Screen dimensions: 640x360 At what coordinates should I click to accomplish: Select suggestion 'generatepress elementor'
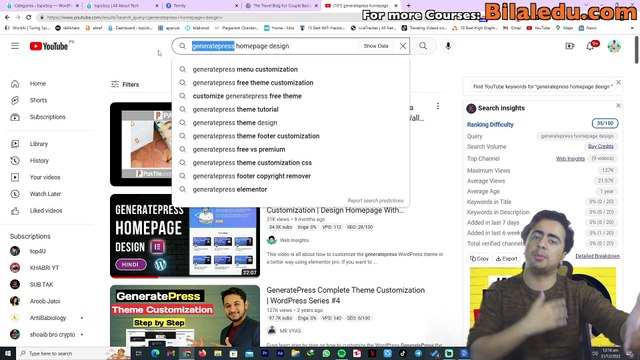(x=290, y=189)
